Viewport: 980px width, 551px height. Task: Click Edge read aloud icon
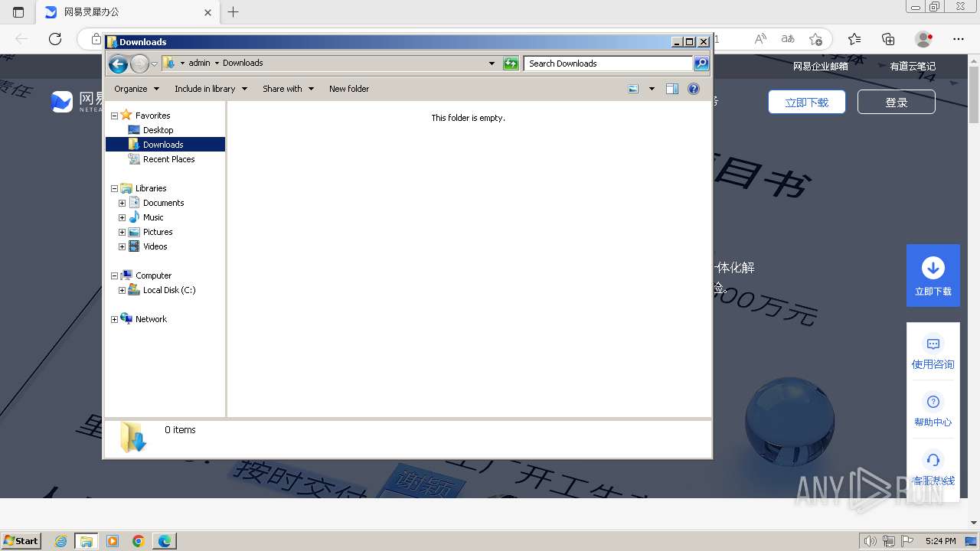pos(760,39)
